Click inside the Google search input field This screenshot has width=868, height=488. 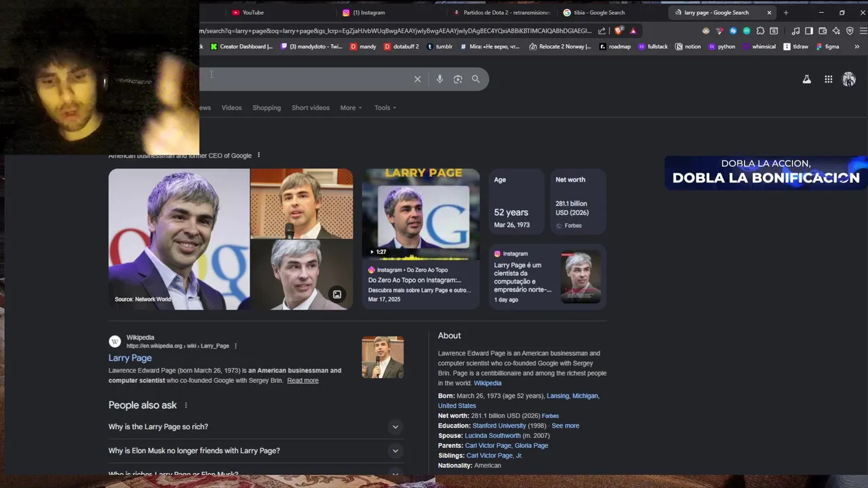(305, 79)
